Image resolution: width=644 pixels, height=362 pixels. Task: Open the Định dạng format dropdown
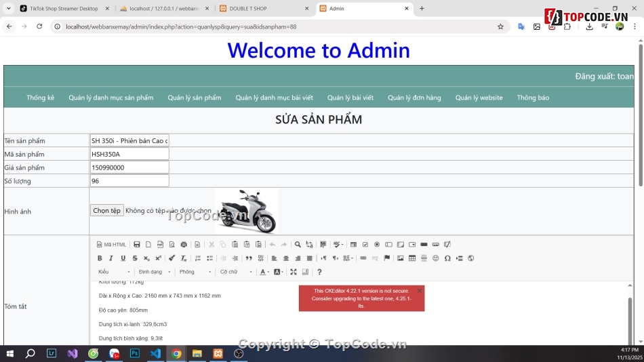(x=155, y=272)
